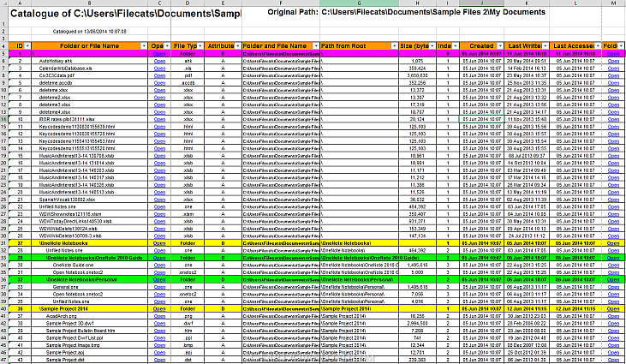Viewport: 626px width, 364px height.
Task: Open the Path from Root filter dropdown
Action: coord(393,45)
